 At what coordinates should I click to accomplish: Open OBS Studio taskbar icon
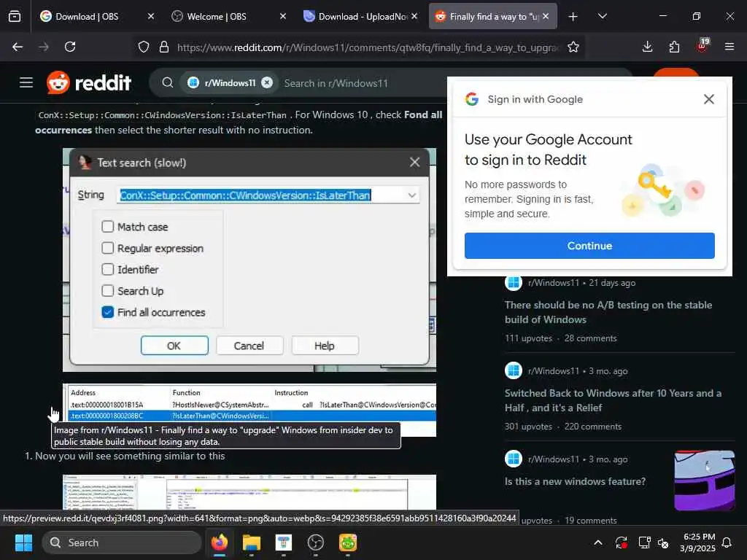tap(316, 542)
